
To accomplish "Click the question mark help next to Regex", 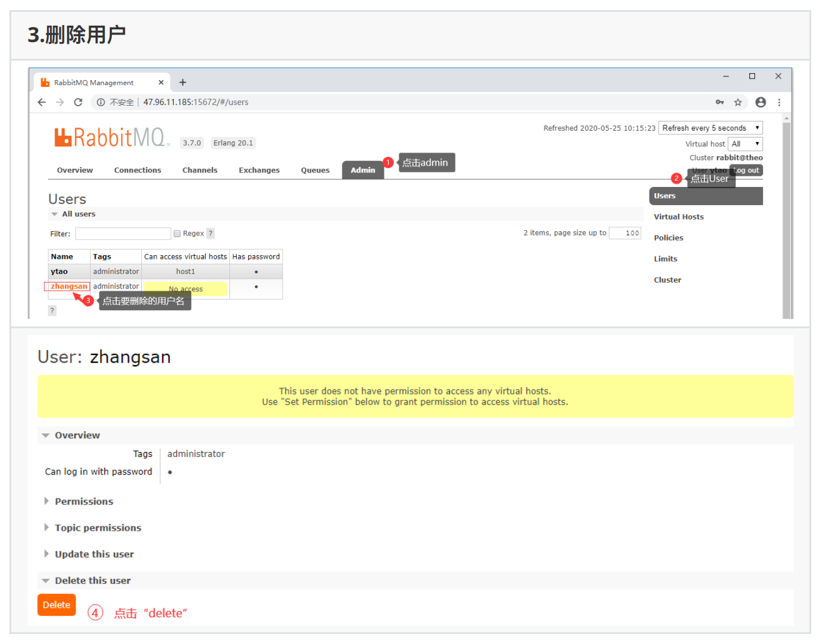I will coord(211,233).
